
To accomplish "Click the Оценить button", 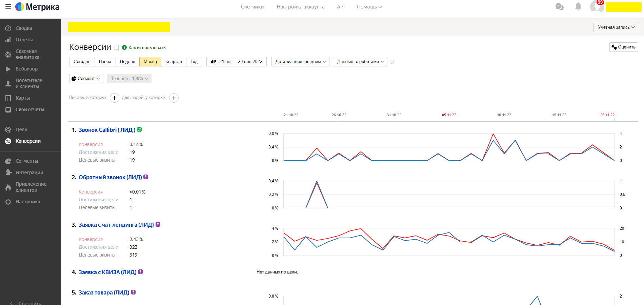I will tap(624, 47).
